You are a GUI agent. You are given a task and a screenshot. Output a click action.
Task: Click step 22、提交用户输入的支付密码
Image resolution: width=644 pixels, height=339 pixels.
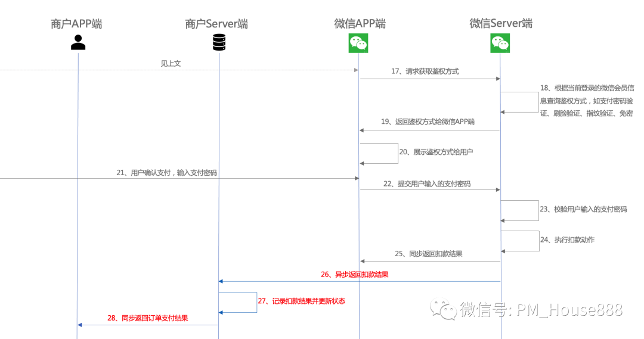coord(427,184)
